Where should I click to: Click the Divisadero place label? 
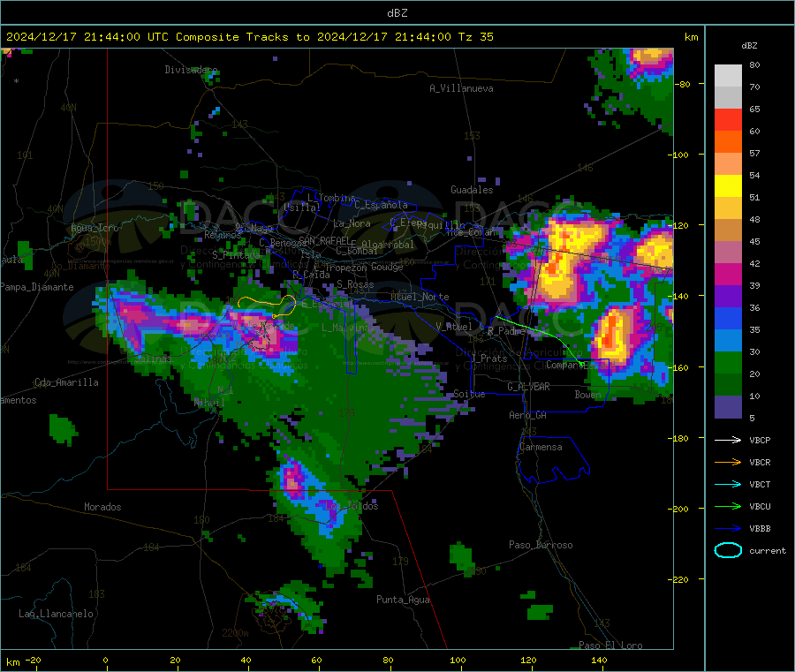coord(191,70)
